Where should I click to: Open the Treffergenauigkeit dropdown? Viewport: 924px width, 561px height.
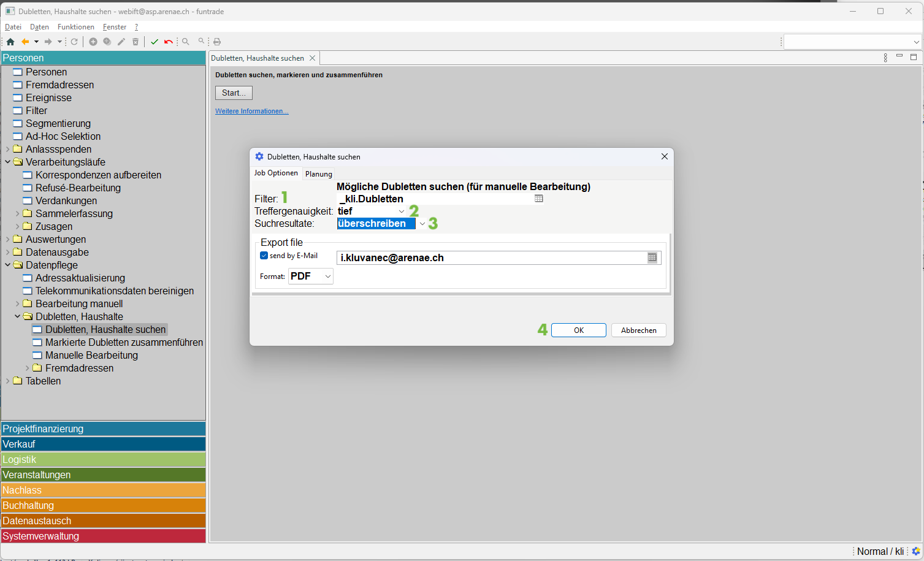point(402,212)
